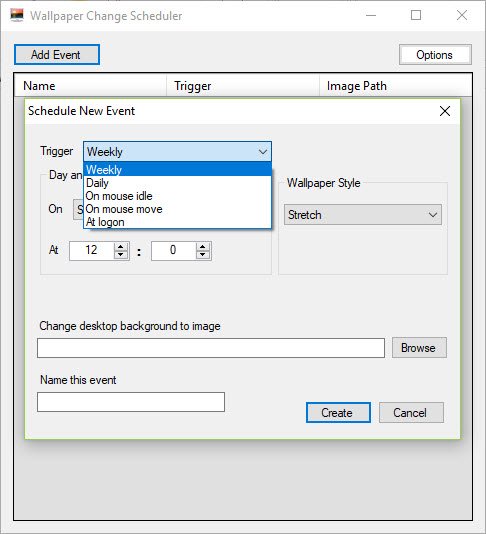The width and height of the screenshot is (486, 534).
Task: Choose At logon trigger option
Action: (177, 222)
